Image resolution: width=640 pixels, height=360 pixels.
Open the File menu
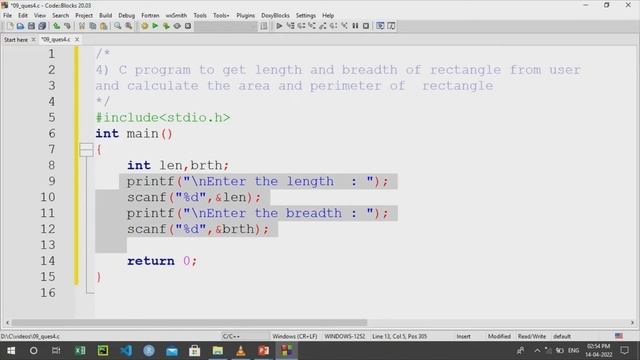7,15
